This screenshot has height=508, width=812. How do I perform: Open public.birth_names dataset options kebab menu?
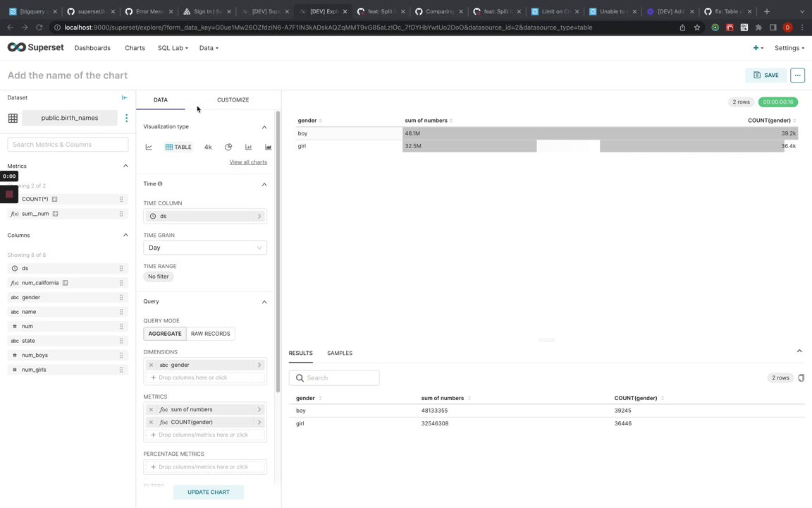126,119
